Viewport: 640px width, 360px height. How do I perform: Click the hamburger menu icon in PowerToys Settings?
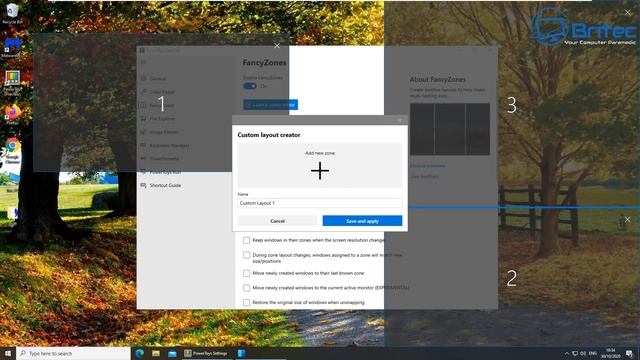point(143,63)
